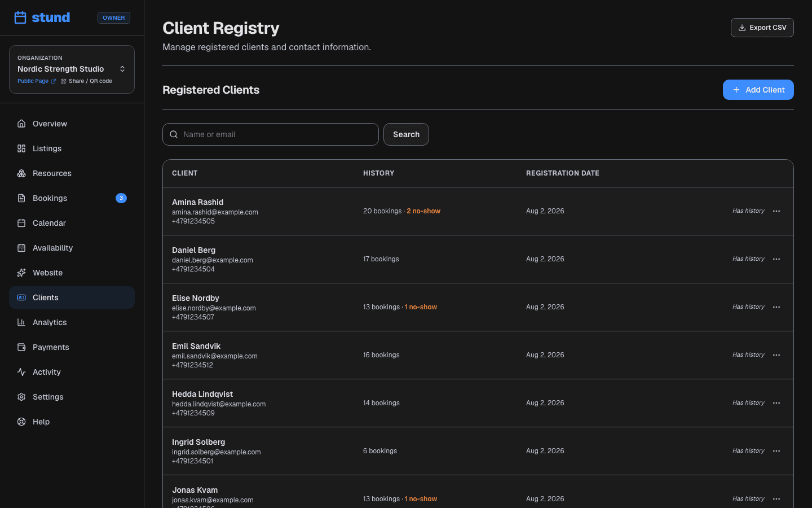The image size is (812, 508).
Task: Click the Activity pulse icon
Action: 21,372
